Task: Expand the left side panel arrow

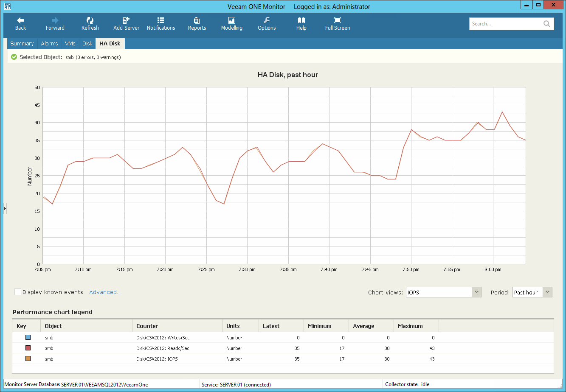Action: (x=5, y=208)
